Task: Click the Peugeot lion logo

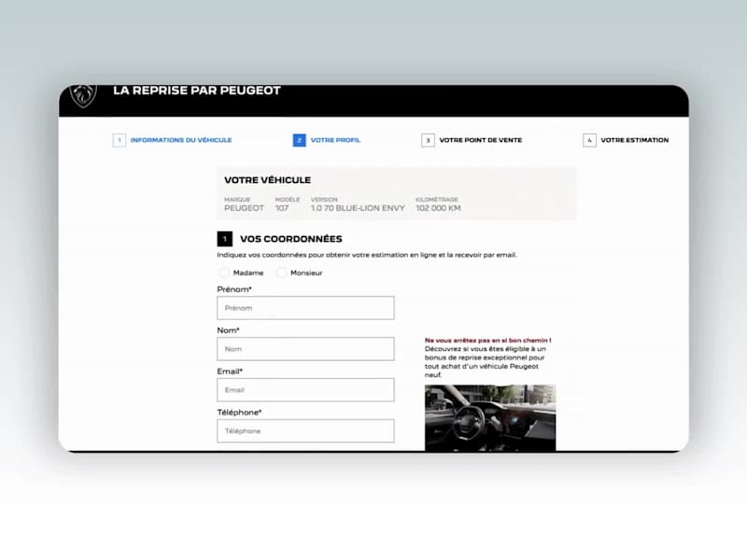Action: [x=83, y=95]
